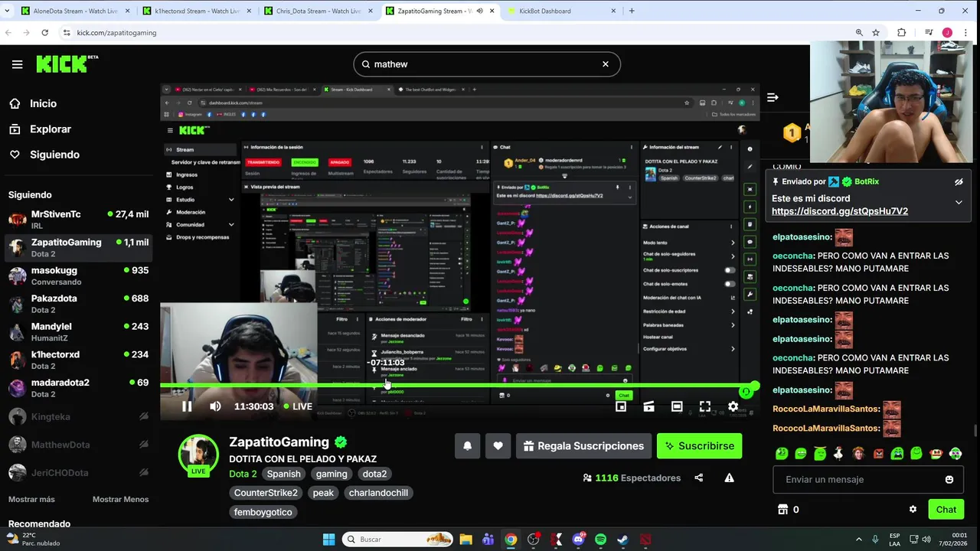The width and height of the screenshot is (980, 551).
Task: Open the clip creation icon
Action: [x=648, y=406]
